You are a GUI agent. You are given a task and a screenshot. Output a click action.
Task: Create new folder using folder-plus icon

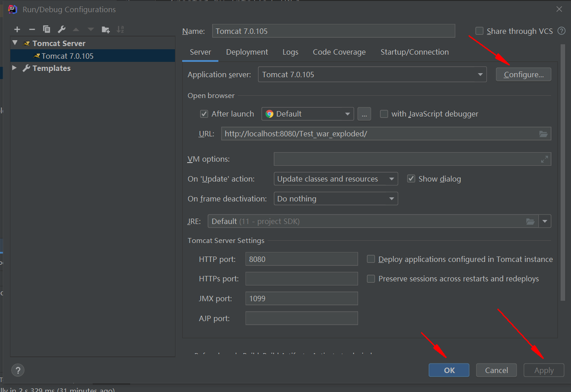[x=105, y=30]
